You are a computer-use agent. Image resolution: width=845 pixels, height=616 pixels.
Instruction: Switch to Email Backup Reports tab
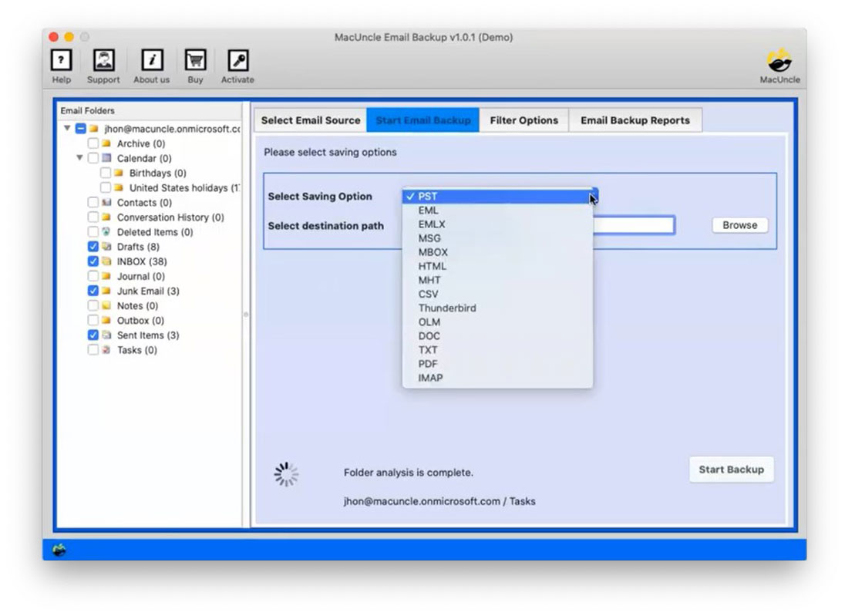(x=635, y=120)
